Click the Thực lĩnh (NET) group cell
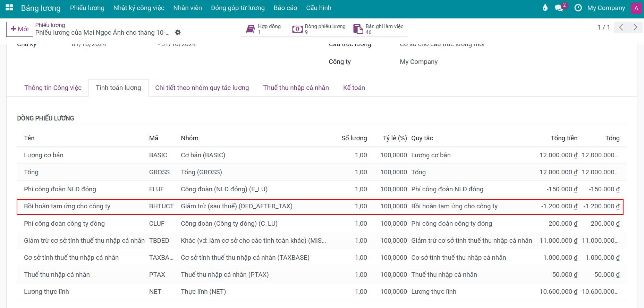This screenshot has width=644, height=308. click(203, 292)
